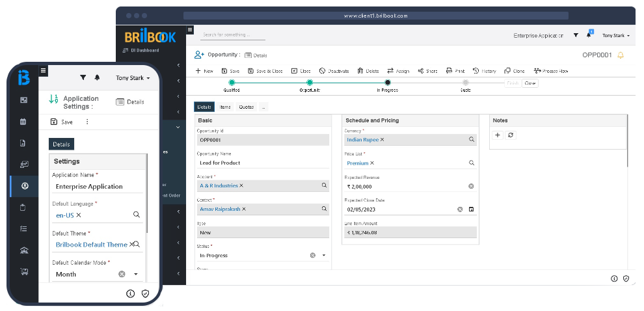Switch to the Quotes tab
Screen dimensions: 644x311
247,107
